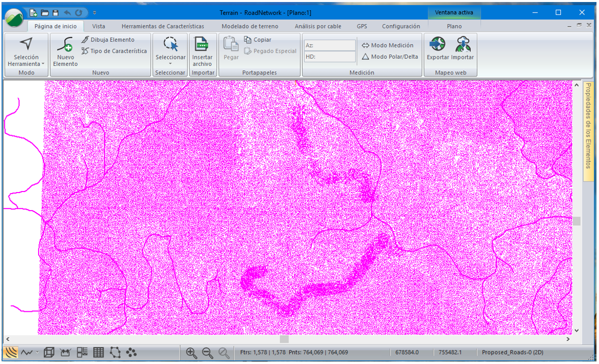599x364 pixels.
Task: Toggle the contour lines display button
Action: (x=10, y=353)
